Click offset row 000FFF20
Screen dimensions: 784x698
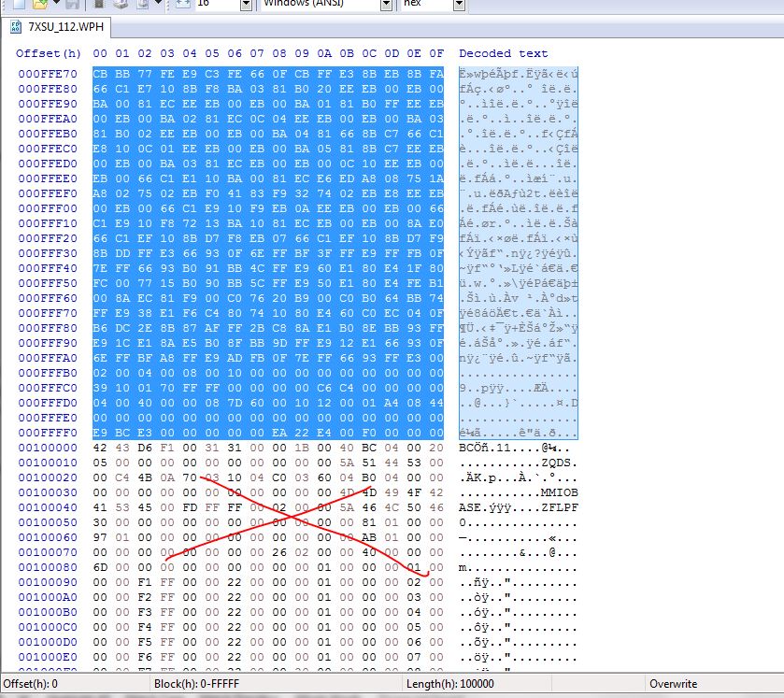[x=48, y=238]
